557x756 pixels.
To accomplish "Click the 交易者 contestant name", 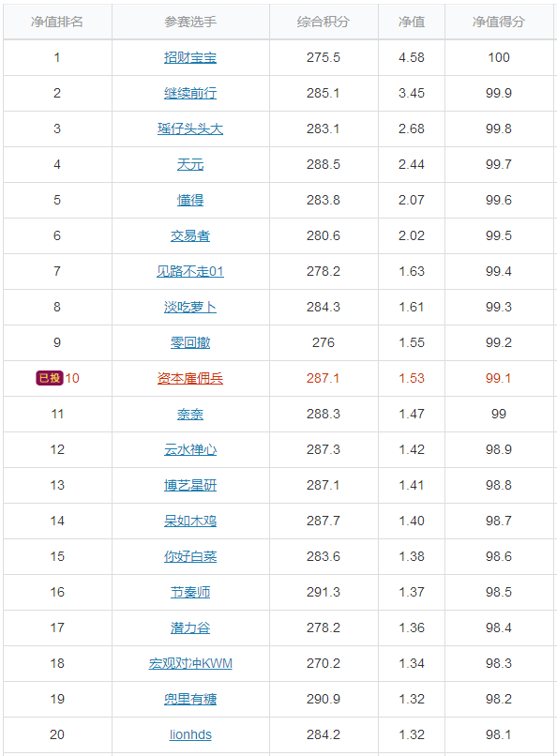I will (190, 235).
